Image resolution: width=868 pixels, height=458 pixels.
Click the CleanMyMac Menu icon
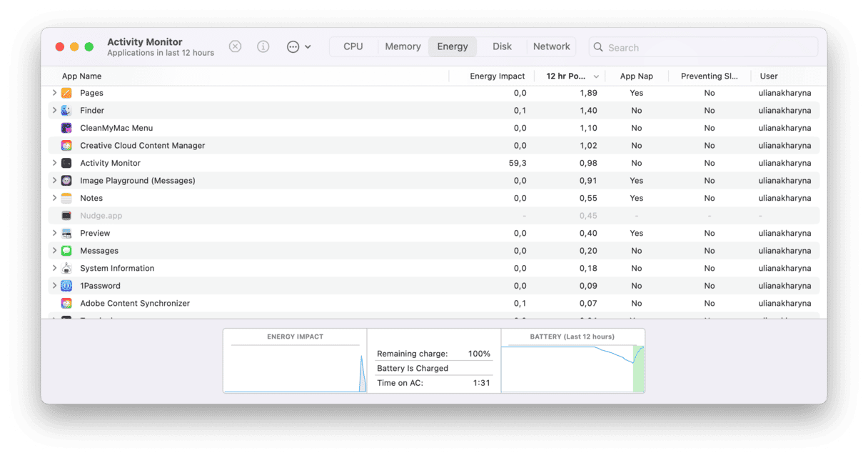pyautogui.click(x=66, y=128)
